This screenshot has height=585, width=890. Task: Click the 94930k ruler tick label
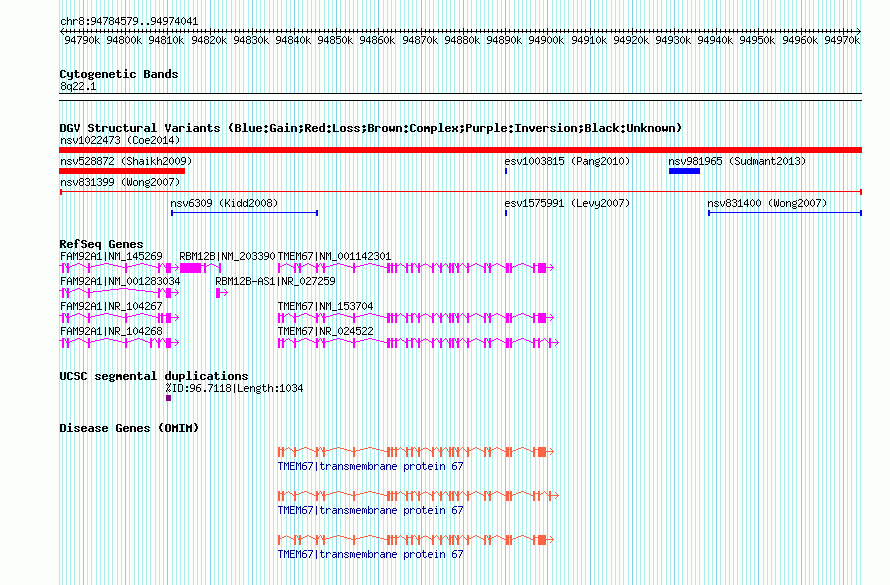point(673,40)
